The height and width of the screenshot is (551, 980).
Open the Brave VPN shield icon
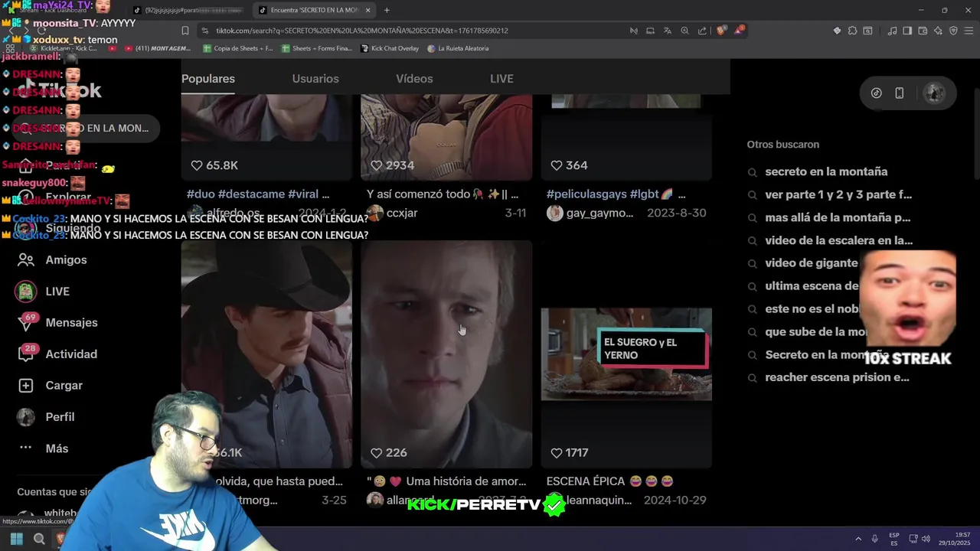coord(953,31)
